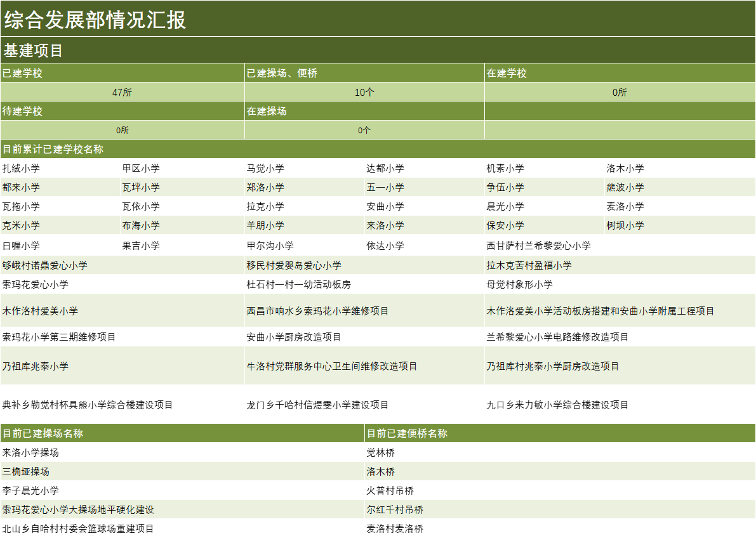Click the cell 杜石村一村一幼活动板房
756x538 pixels.
[x=364, y=284]
